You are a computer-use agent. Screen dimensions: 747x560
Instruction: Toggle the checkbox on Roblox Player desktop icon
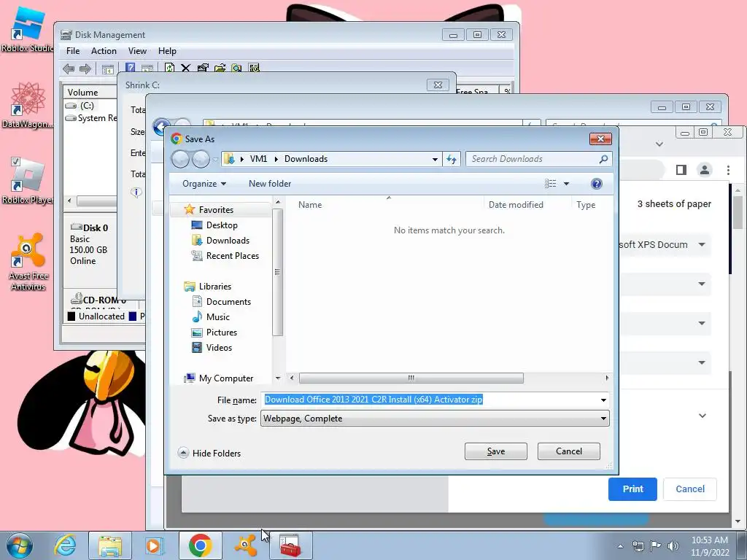tap(16, 161)
